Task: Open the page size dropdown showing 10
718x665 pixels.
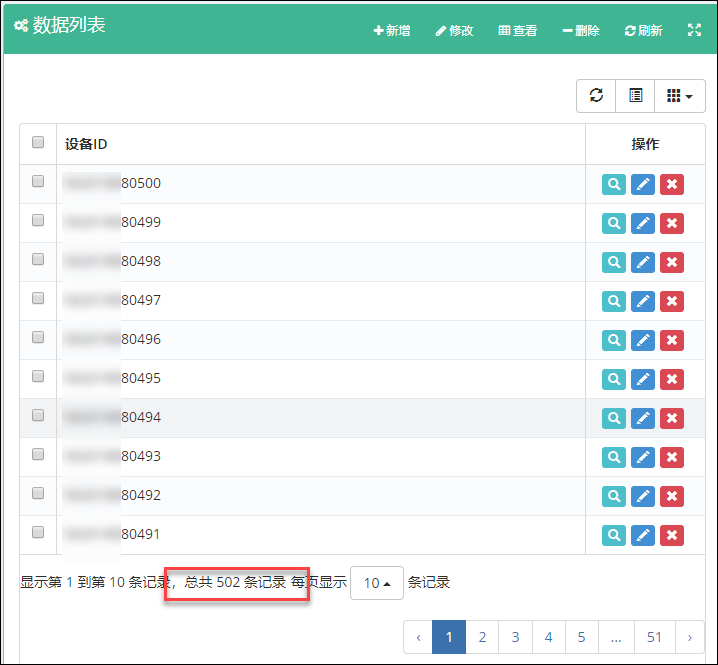Action: click(x=377, y=583)
